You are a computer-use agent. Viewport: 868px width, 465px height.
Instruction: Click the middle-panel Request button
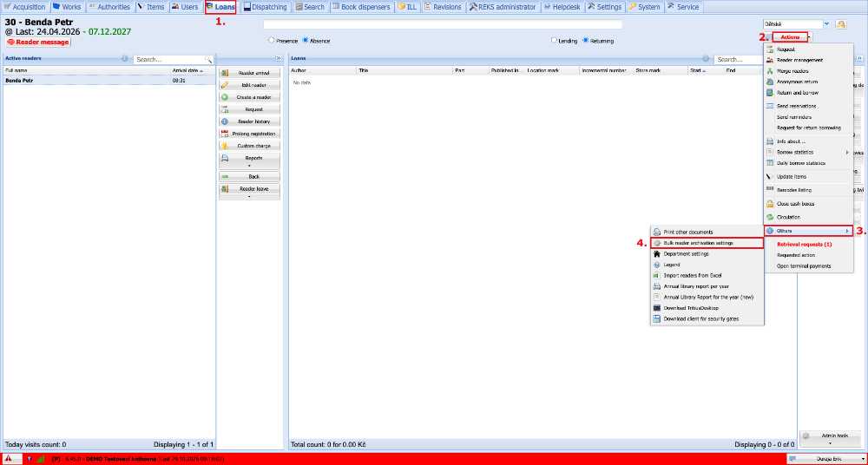coord(250,109)
